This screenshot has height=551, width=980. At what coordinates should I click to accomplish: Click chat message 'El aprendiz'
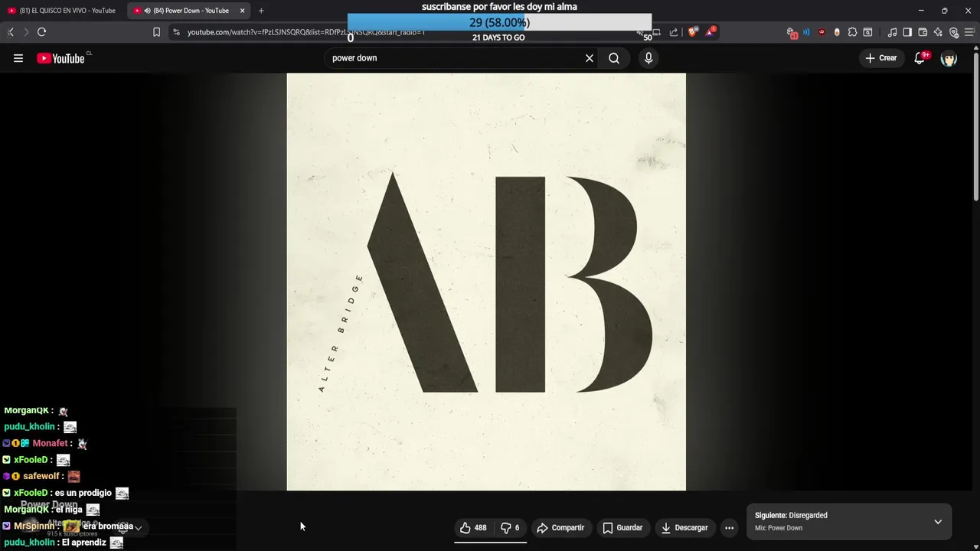pos(84,543)
